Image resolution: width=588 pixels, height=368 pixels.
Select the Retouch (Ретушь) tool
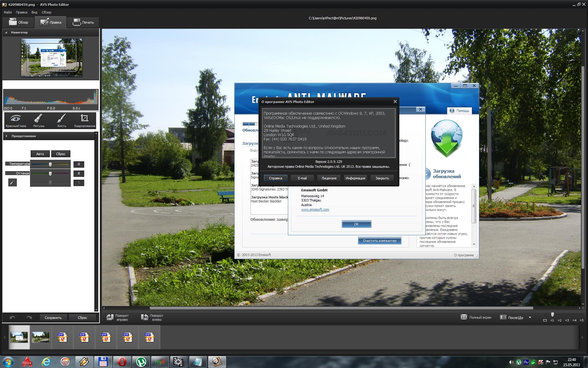pyautogui.click(x=39, y=120)
